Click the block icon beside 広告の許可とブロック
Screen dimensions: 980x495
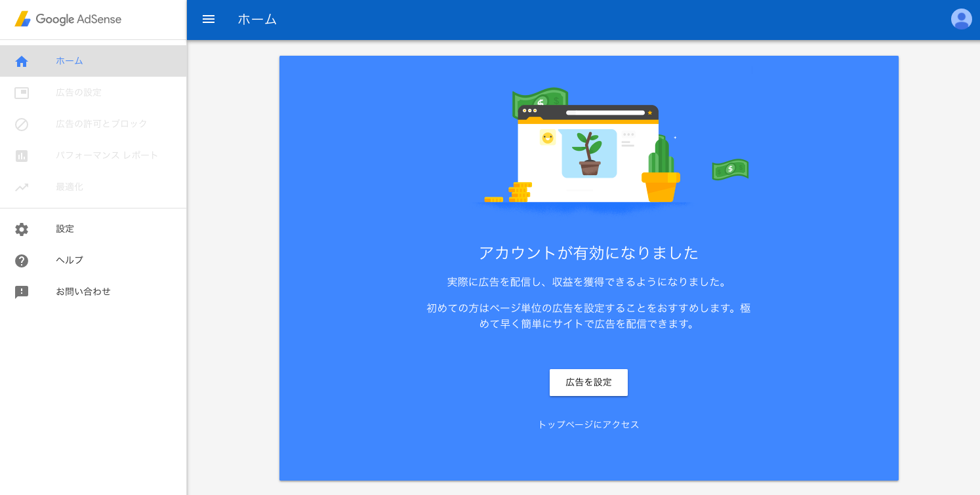click(22, 124)
